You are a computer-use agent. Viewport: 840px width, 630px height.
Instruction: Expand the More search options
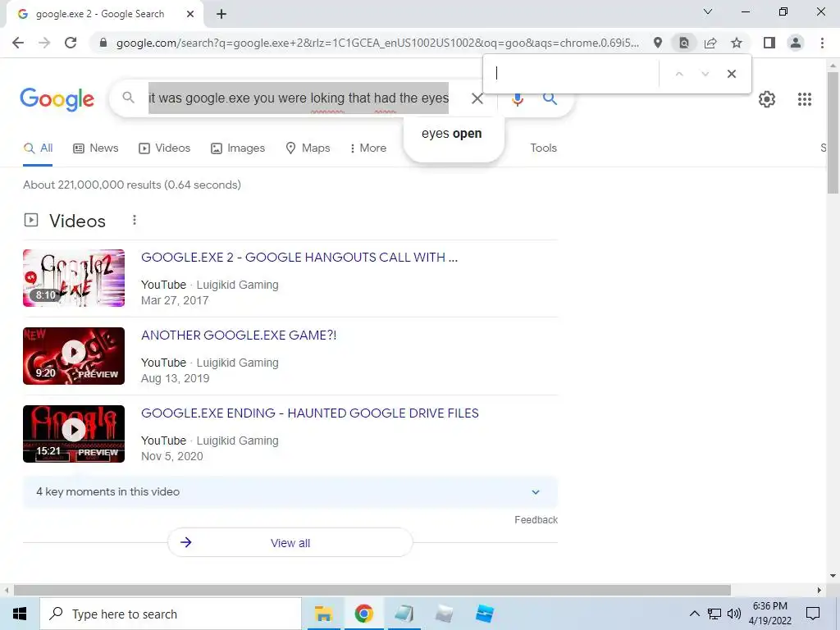coord(367,148)
